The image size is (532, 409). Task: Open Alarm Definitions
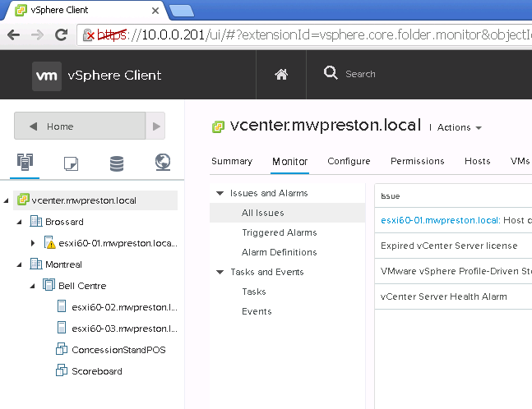pyautogui.click(x=280, y=252)
